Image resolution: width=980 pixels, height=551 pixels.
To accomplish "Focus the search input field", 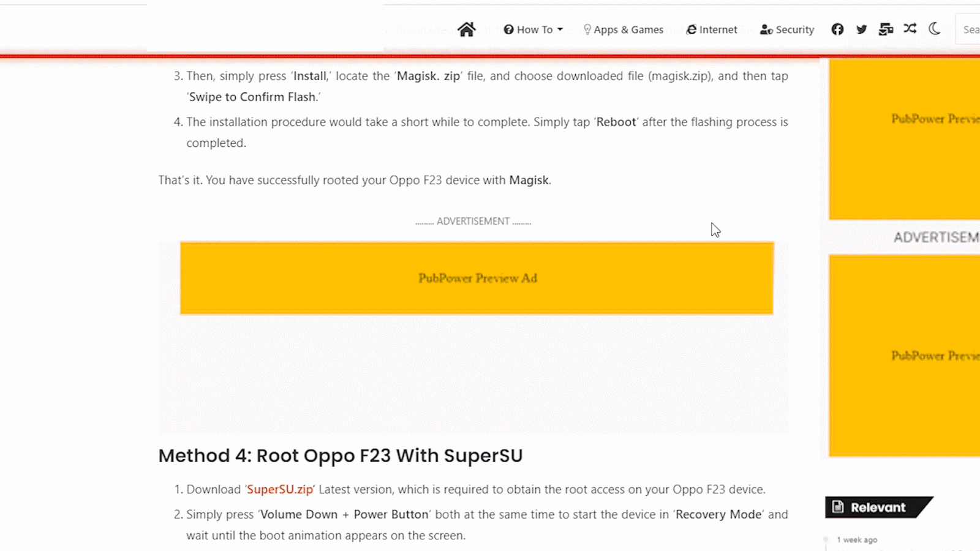I will point(968,29).
